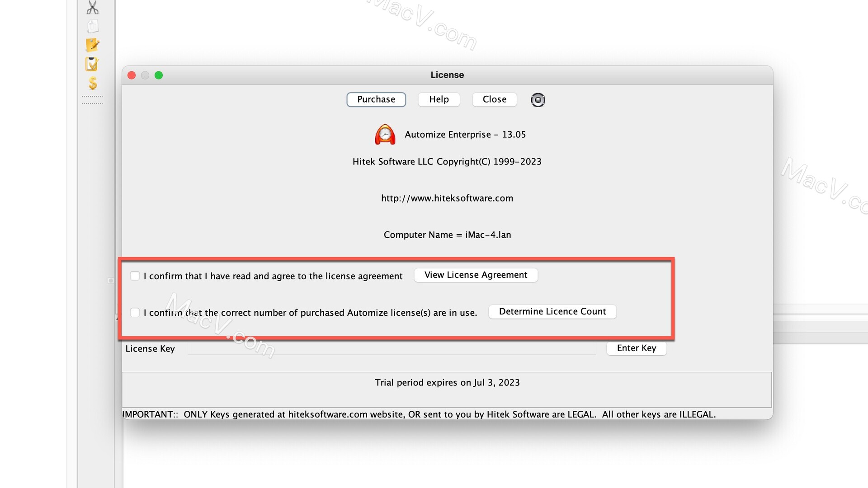Click the edit/pencil icon in sidebar
868x488 pixels.
coord(92,45)
